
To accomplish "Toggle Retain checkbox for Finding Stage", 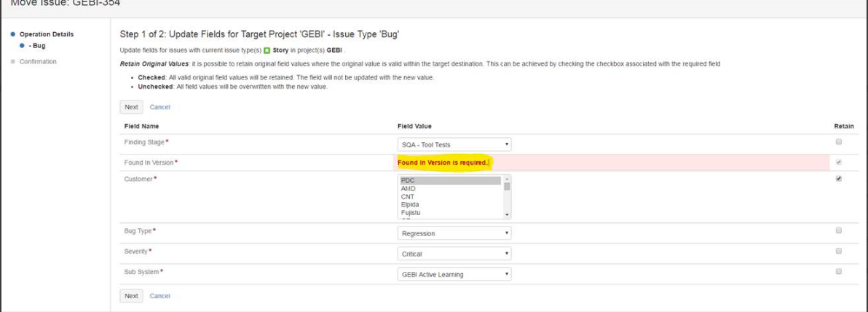I will click(839, 142).
